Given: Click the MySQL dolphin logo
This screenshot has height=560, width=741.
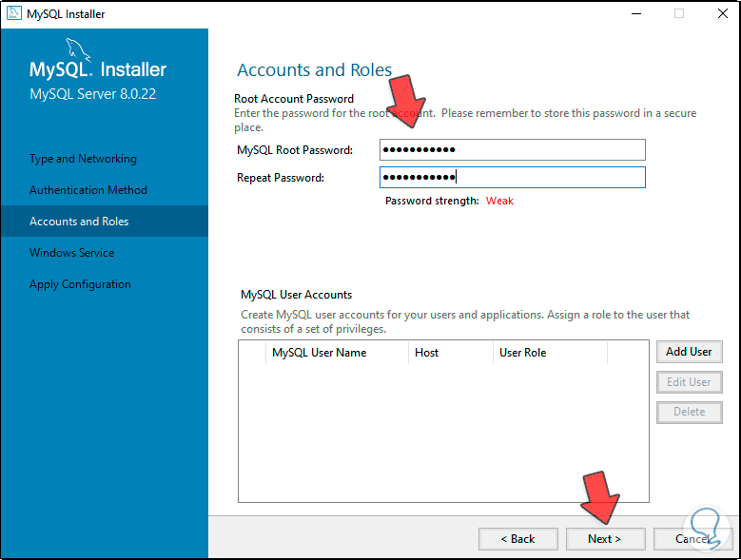Looking at the screenshot, I should pyautogui.click(x=78, y=49).
